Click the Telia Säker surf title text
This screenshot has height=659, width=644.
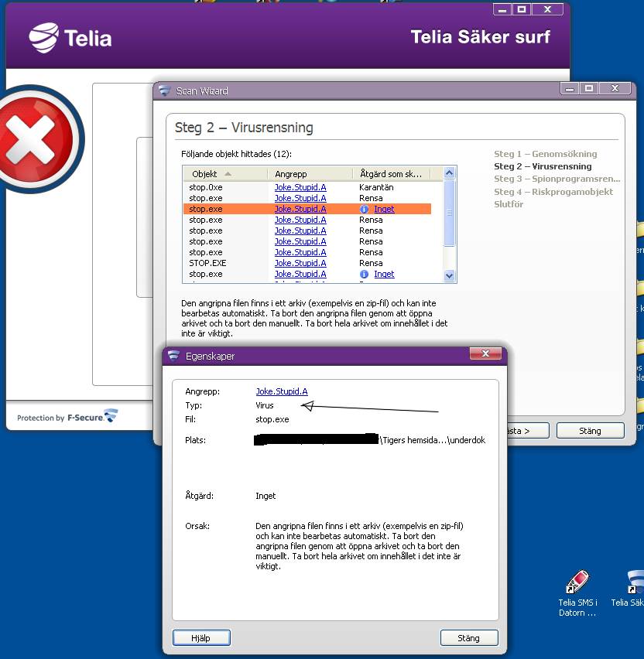click(x=481, y=37)
